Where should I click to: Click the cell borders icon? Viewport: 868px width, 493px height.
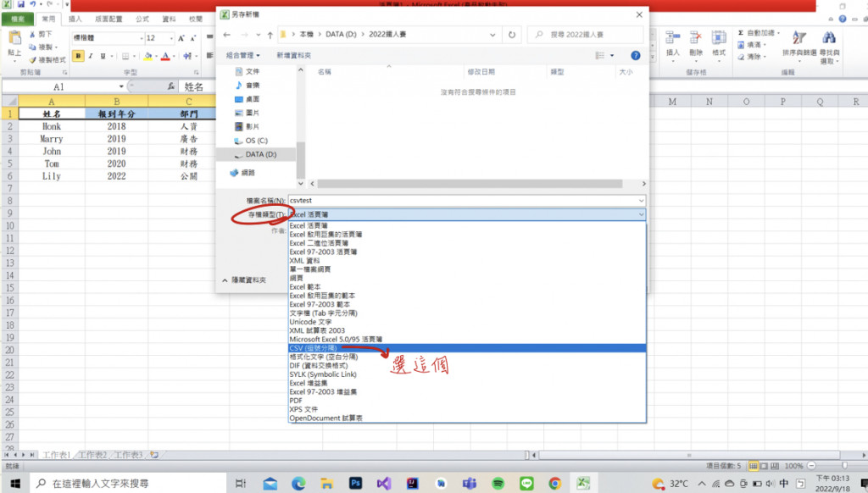pyautogui.click(x=125, y=56)
